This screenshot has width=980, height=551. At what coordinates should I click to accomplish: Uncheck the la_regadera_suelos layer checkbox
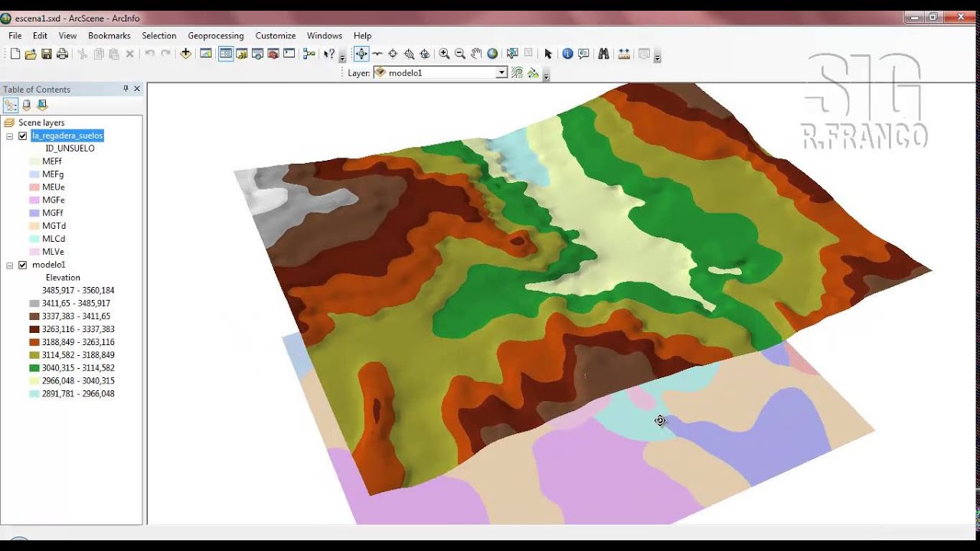click(x=22, y=135)
